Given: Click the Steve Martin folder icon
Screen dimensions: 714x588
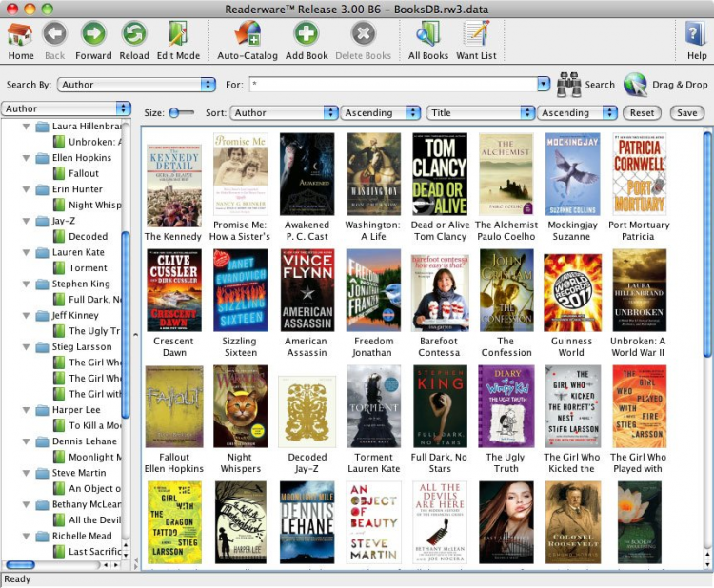Looking at the screenshot, I should coord(42,473).
